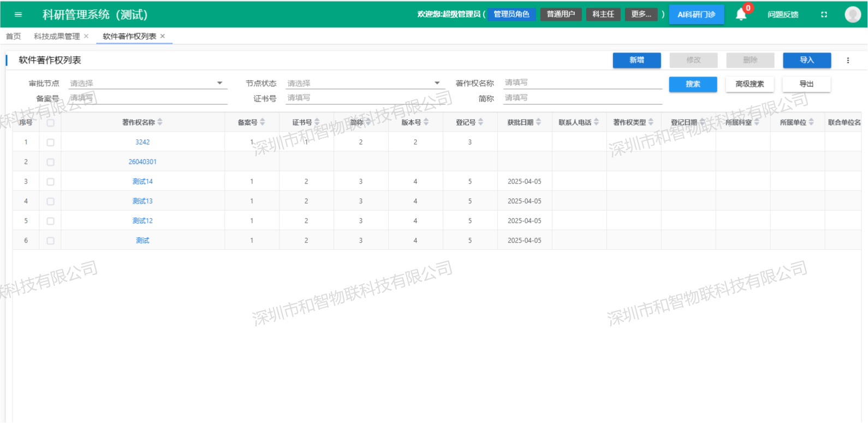Sort by 获批日期 column arrows
This screenshot has height=423, width=868.
pyautogui.click(x=538, y=122)
